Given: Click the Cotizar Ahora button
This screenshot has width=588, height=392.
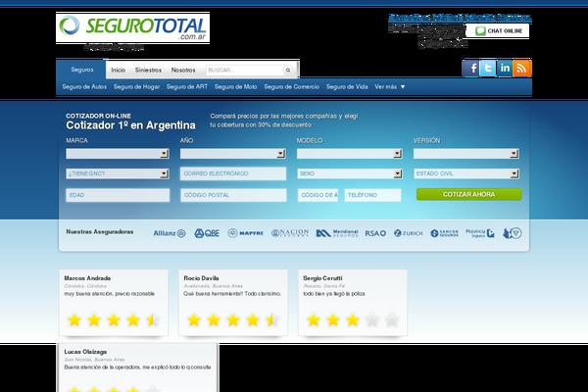Looking at the screenshot, I should coord(468,194).
